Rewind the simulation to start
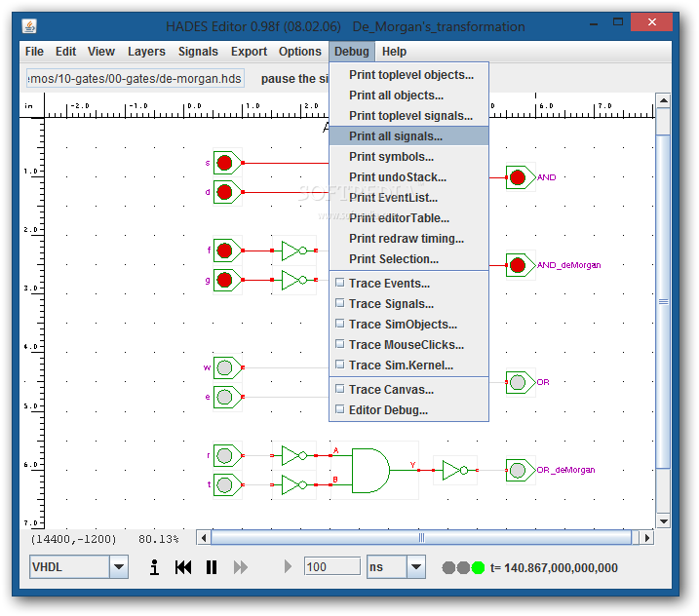Viewport: 699px width, 616px height. click(x=183, y=567)
